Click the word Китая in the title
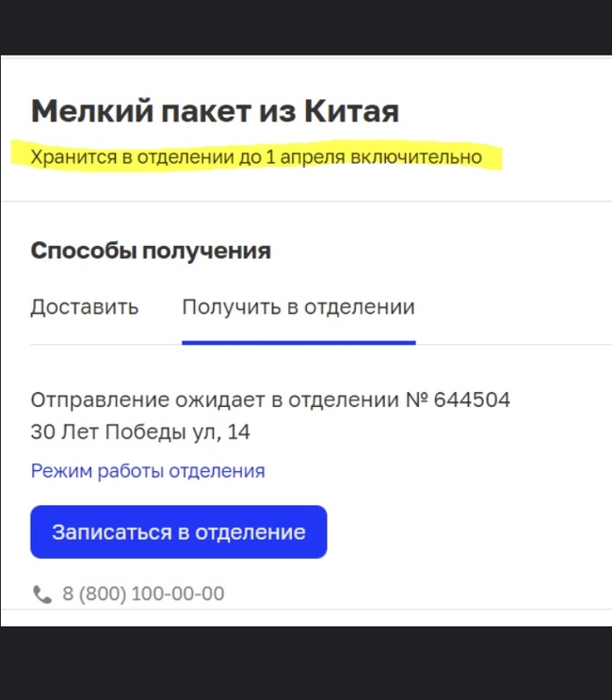The height and width of the screenshot is (700, 612). tap(351, 111)
